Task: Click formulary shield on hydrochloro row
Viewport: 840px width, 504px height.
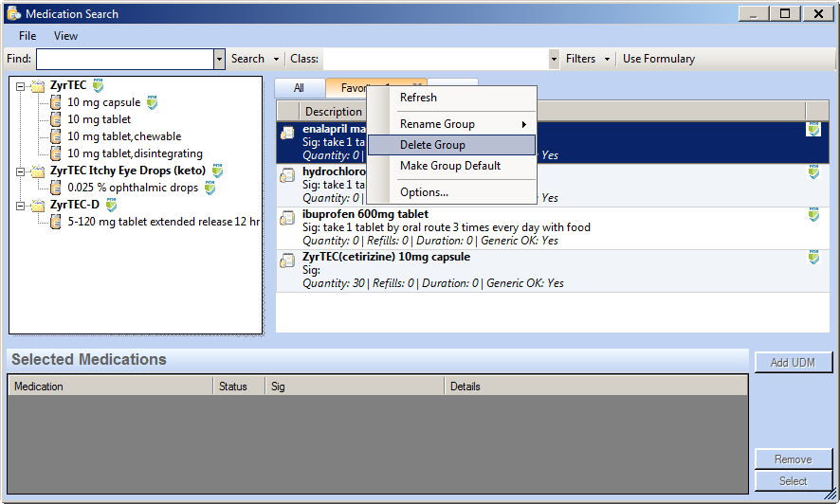Action: 813,171
